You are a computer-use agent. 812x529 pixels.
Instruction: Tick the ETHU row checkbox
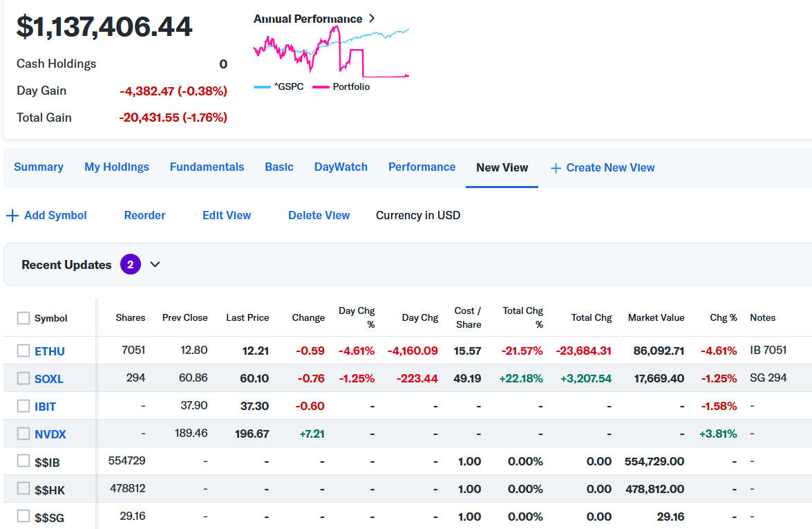(x=23, y=351)
